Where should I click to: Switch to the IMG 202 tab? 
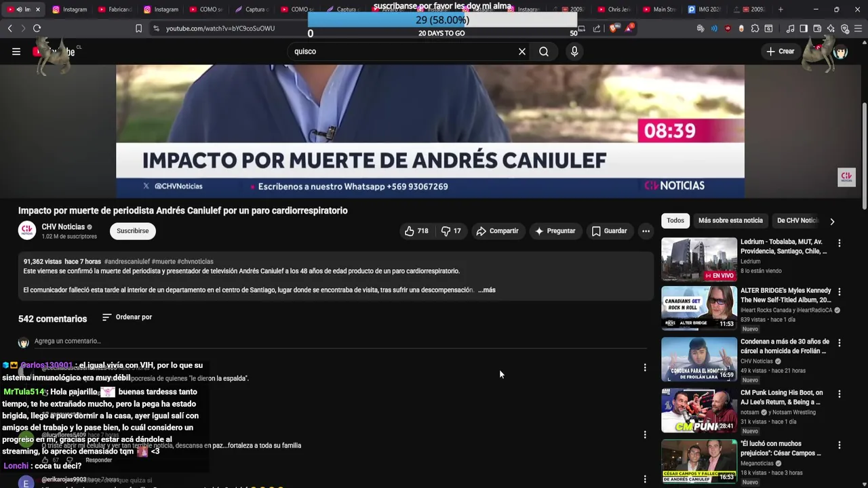click(704, 9)
